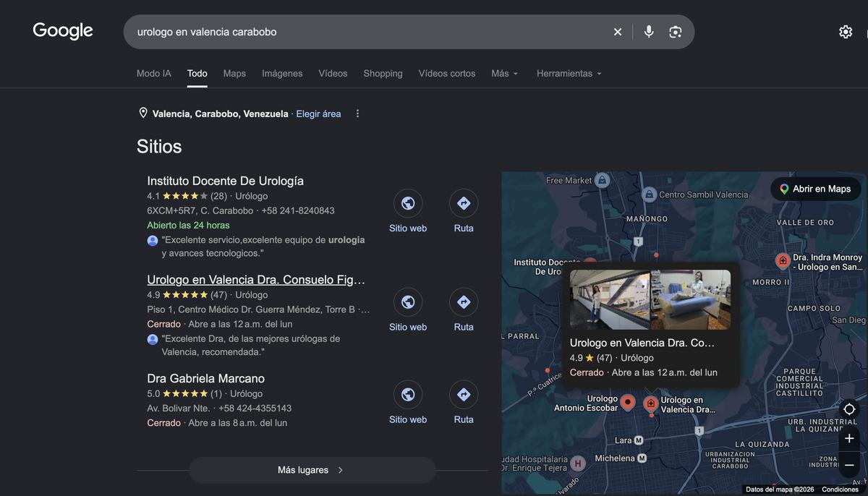Click the "Abierto las 24 horas" text

[x=188, y=226]
